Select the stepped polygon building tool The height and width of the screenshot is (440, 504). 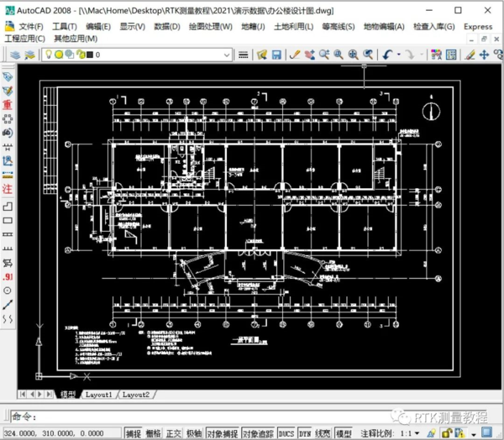(x=8, y=207)
